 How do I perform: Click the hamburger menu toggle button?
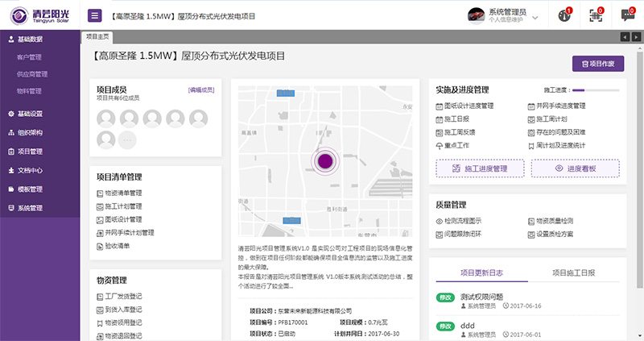point(95,15)
